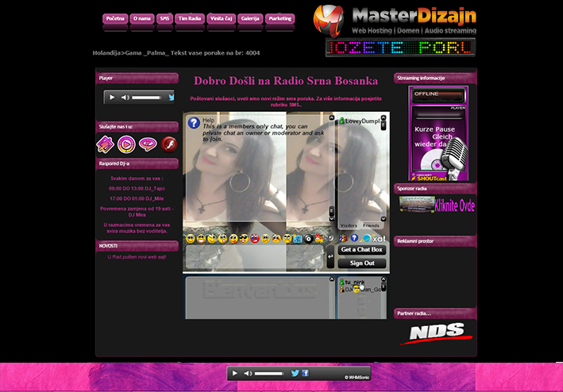Open the Početna menu item

(115, 18)
